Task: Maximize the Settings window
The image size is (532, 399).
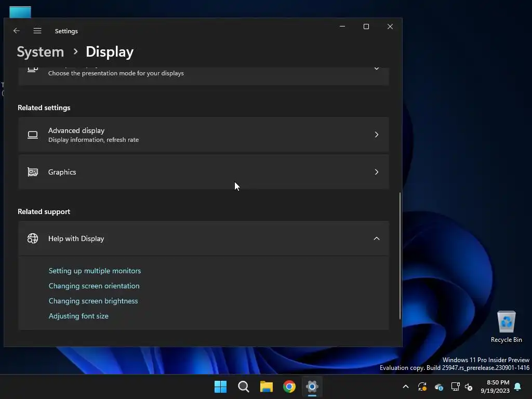Action: (366, 26)
